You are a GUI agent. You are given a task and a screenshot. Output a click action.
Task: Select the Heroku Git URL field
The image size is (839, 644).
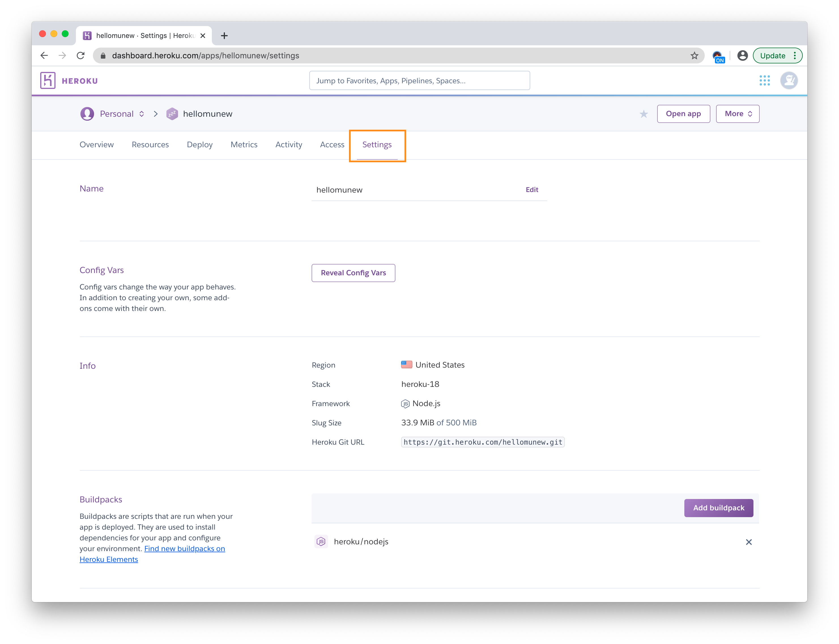483,442
